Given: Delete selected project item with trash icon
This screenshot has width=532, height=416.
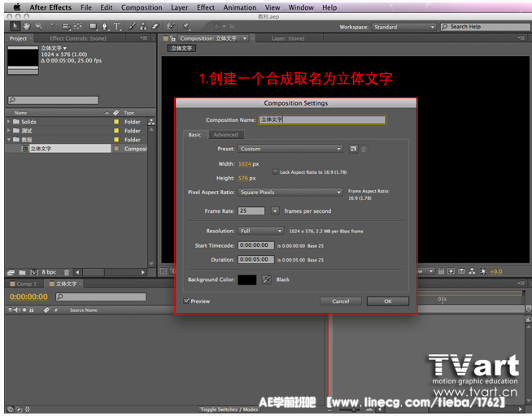Looking at the screenshot, I should [67, 272].
